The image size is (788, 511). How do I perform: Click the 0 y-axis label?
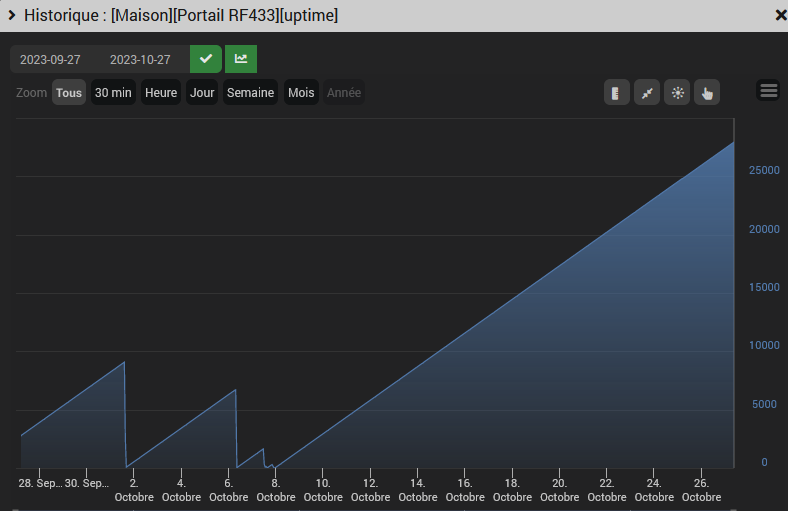[764, 462]
